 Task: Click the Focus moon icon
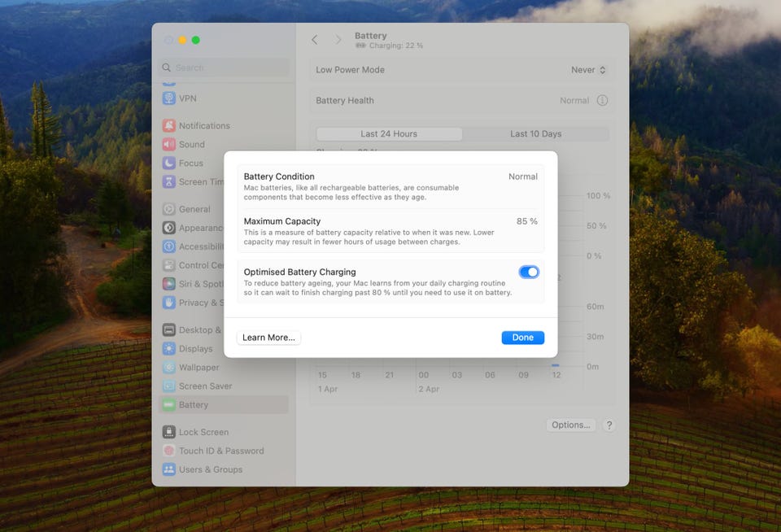[169, 163]
